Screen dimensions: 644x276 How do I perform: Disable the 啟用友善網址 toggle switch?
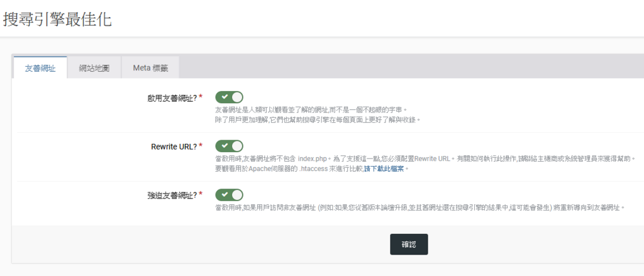229,97
